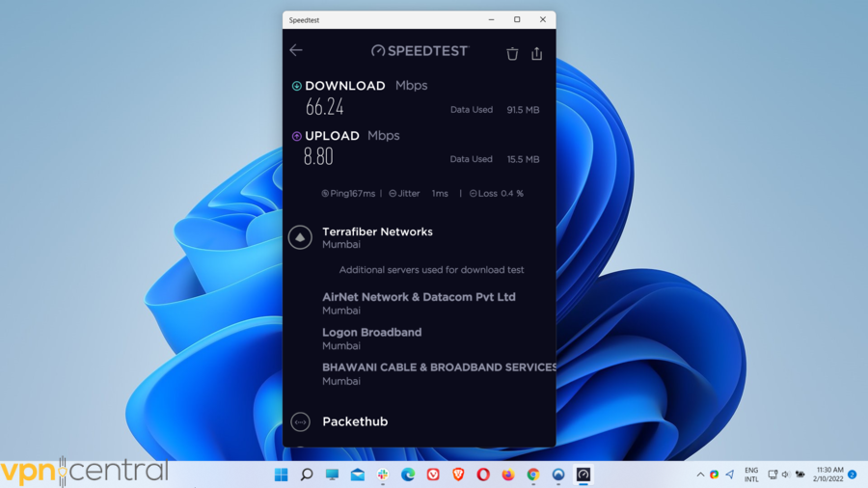
Task: Launch Opera browser from taskbar
Action: (483, 474)
